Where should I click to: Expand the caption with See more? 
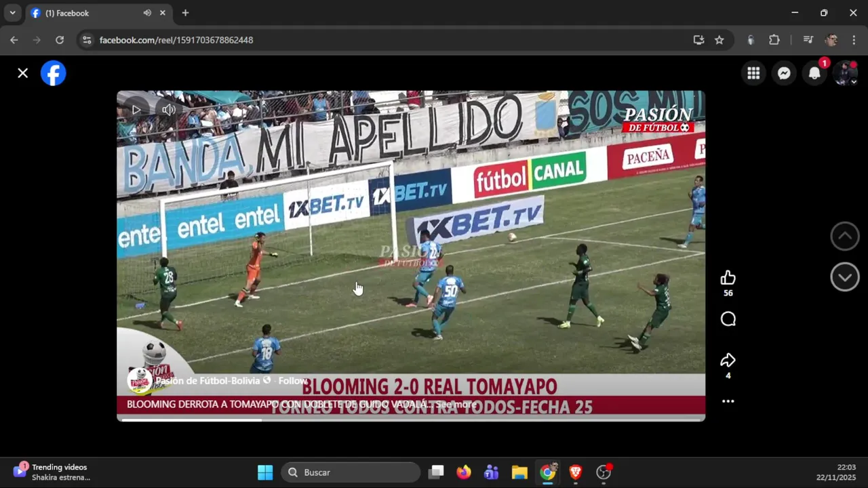(x=456, y=405)
